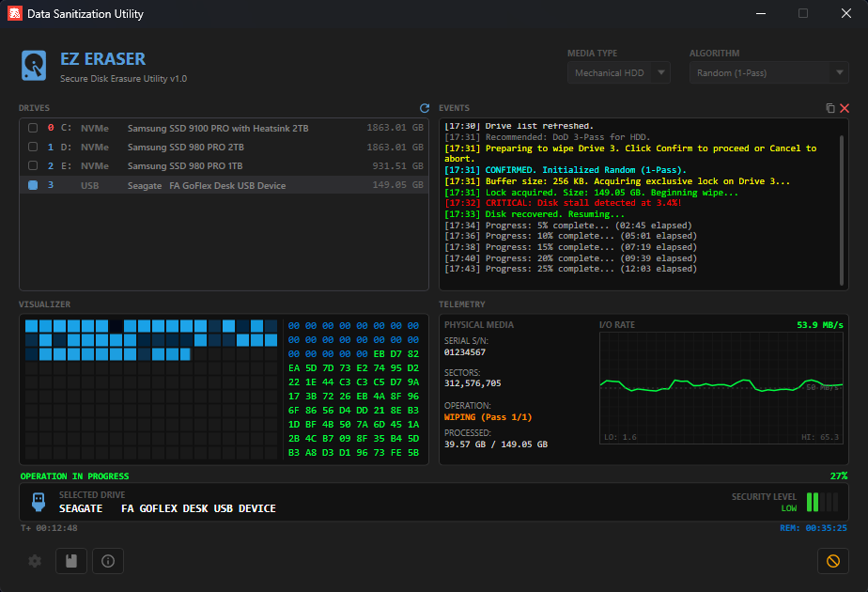
Task: Select the D: Samsung SSD 980 PRO 2TB row
Action: click(225, 147)
